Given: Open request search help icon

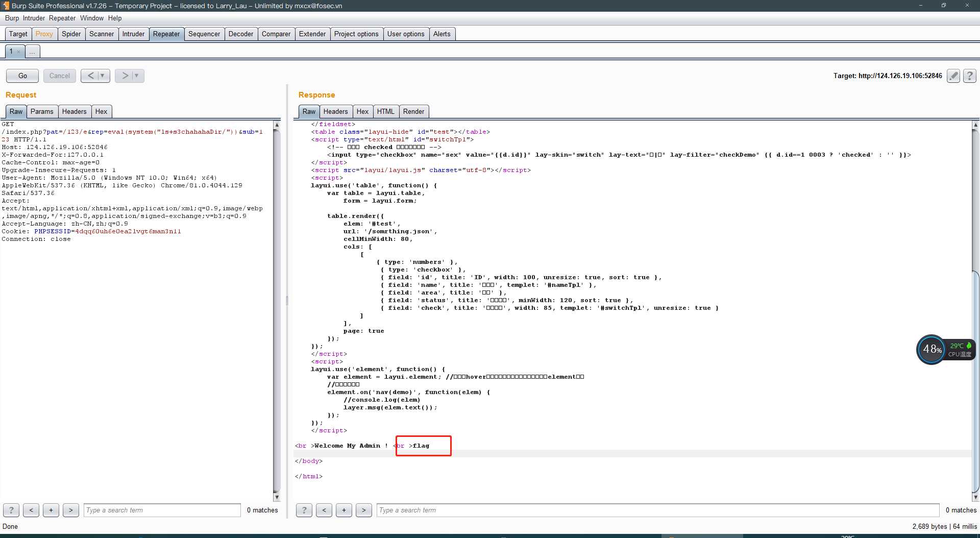Looking at the screenshot, I should click(x=11, y=510).
